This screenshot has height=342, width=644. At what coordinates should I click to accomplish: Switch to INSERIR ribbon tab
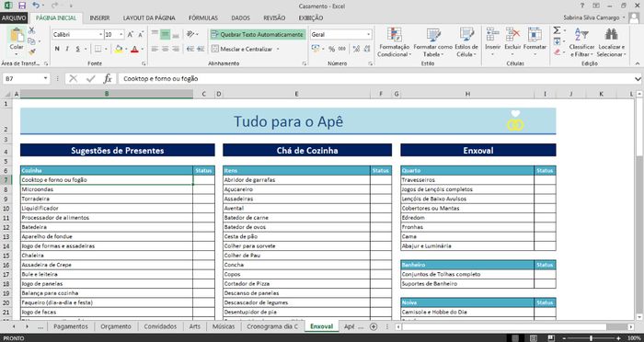click(x=99, y=18)
